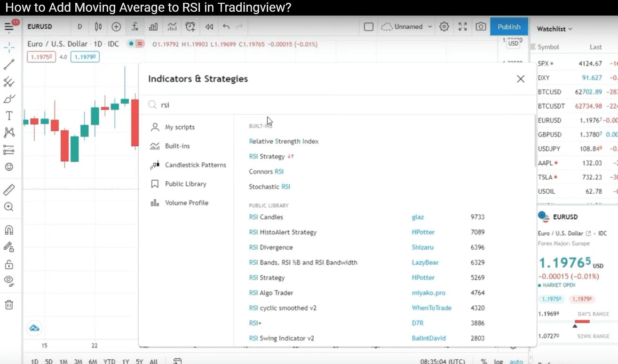Choose Relative Strength Index indicator
The height and width of the screenshot is (364, 618).
[284, 141]
